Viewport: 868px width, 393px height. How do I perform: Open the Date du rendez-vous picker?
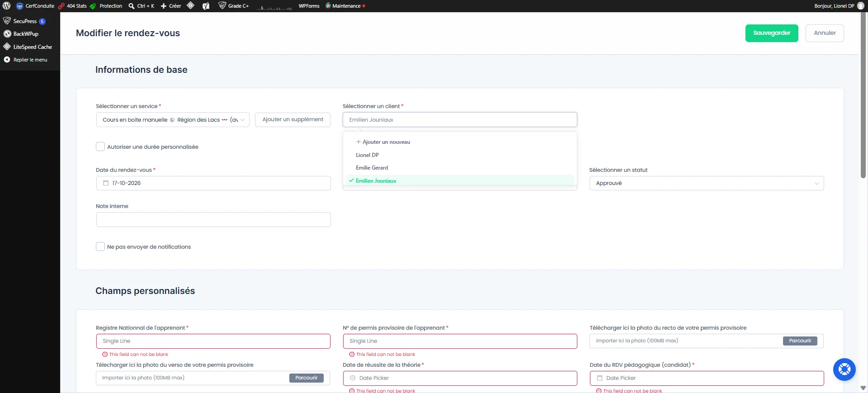click(213, 183)
